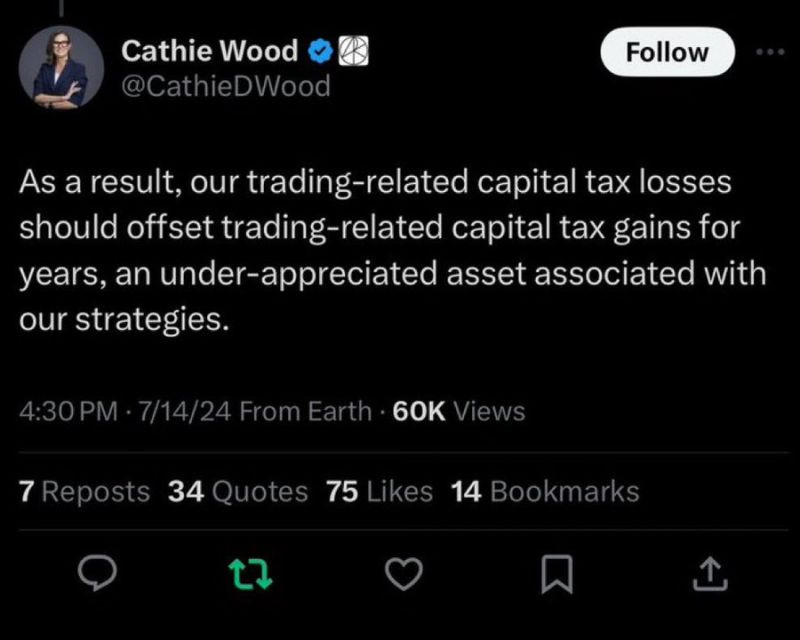Viewport: 800px width, 640px height.
Task: Click the Follow button
Action: (666, 52)
